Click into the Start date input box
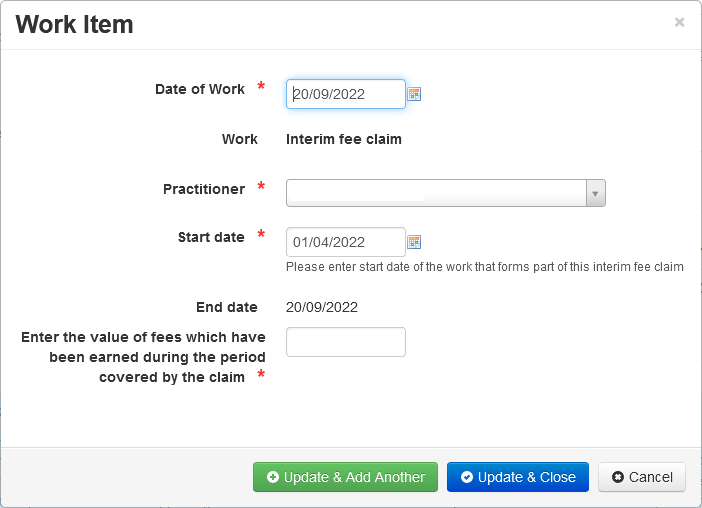 pyautogui.click(x=346, y=242)
